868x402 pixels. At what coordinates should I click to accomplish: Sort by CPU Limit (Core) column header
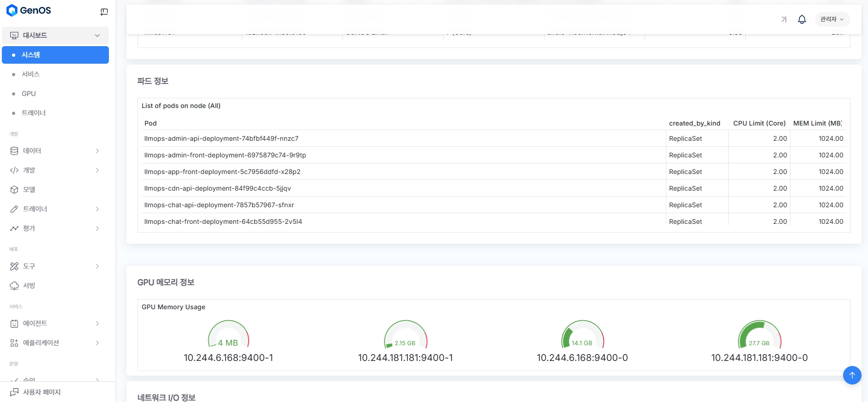(759, 123)
